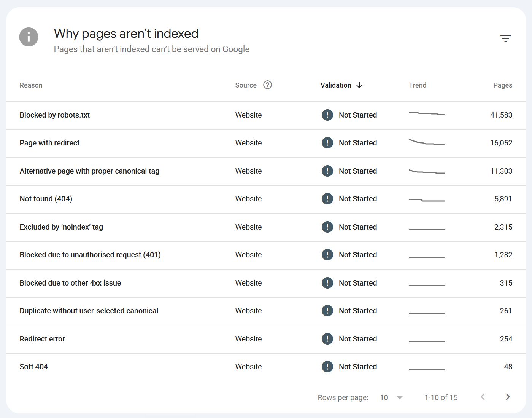Click the 1,282 pages count
532x418 pixels.
click(503, 255)
